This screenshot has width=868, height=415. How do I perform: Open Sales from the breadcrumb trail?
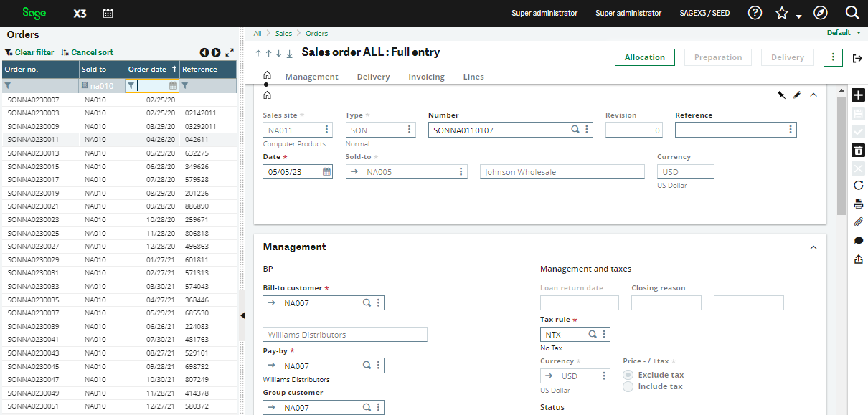[x=283, y=33]
